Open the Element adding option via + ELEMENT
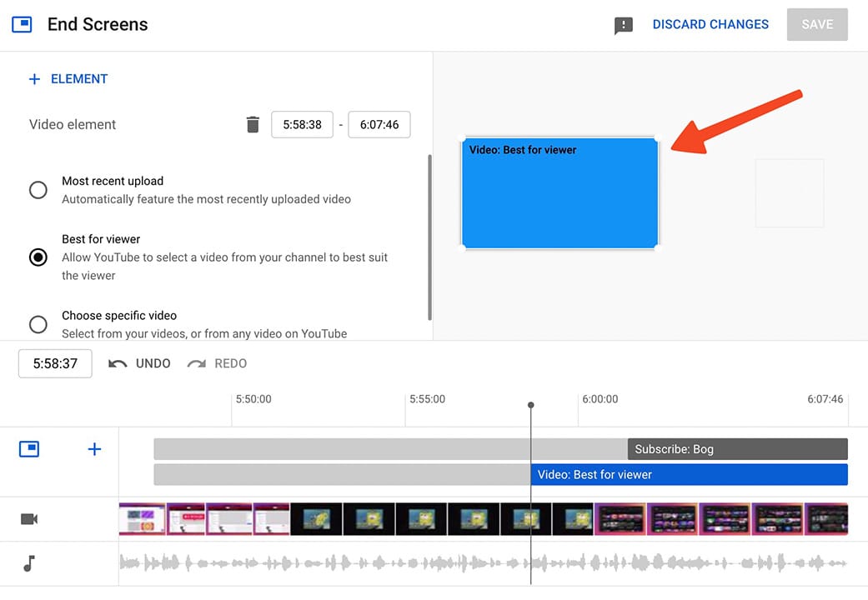This screenshot has width=868, height=600. pyautogui.click(x=68, y=78)
